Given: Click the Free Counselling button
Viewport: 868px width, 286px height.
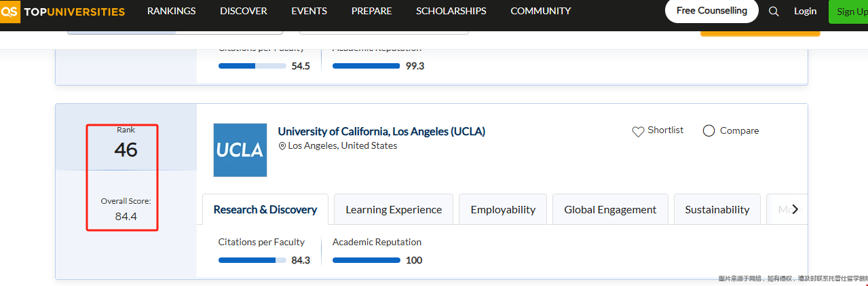Looking at the screenshot, I should point(711,11).
